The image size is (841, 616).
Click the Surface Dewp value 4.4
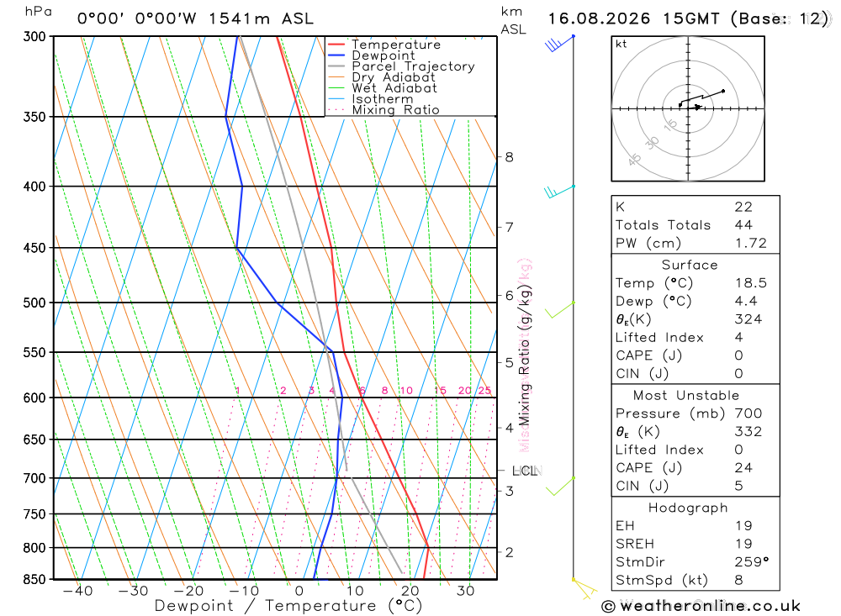(x=746, y=302)
